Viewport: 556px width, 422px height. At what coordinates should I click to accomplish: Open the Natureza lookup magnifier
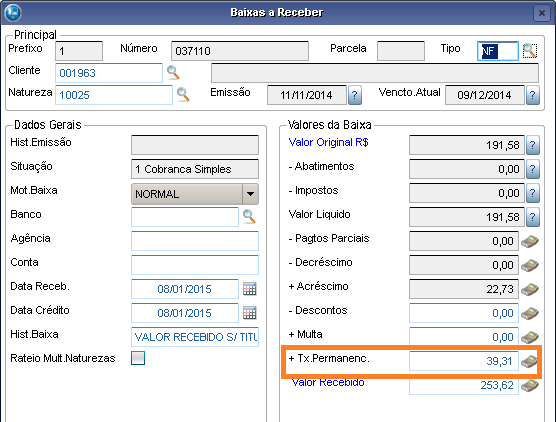(x=183, y=95)
